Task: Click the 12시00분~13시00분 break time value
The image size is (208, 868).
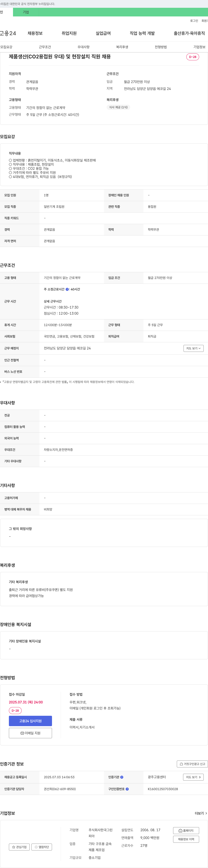Action: point(58,325)
